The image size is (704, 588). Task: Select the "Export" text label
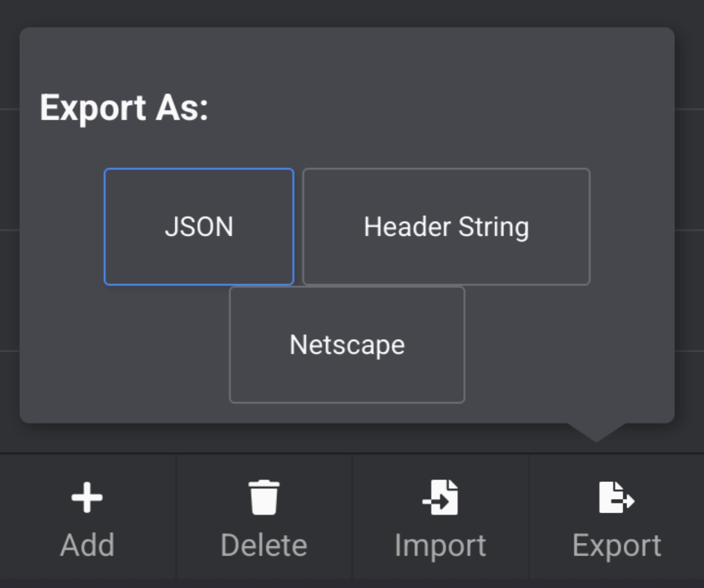point(617,545)
